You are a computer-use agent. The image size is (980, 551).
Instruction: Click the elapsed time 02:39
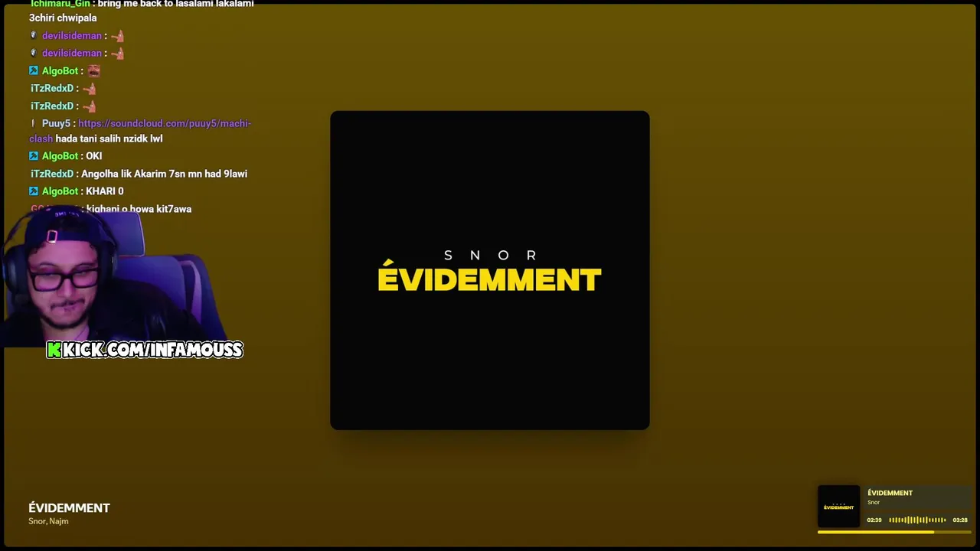click(x=874, y=520)
